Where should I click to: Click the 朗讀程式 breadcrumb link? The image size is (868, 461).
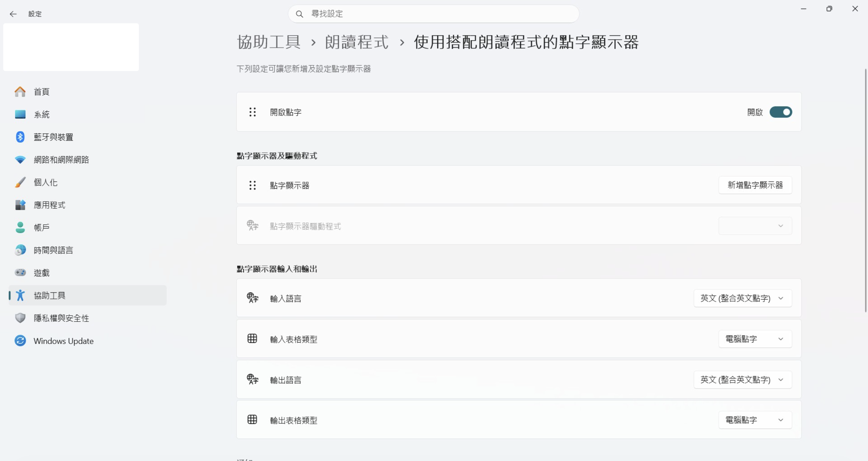(356, 42)
